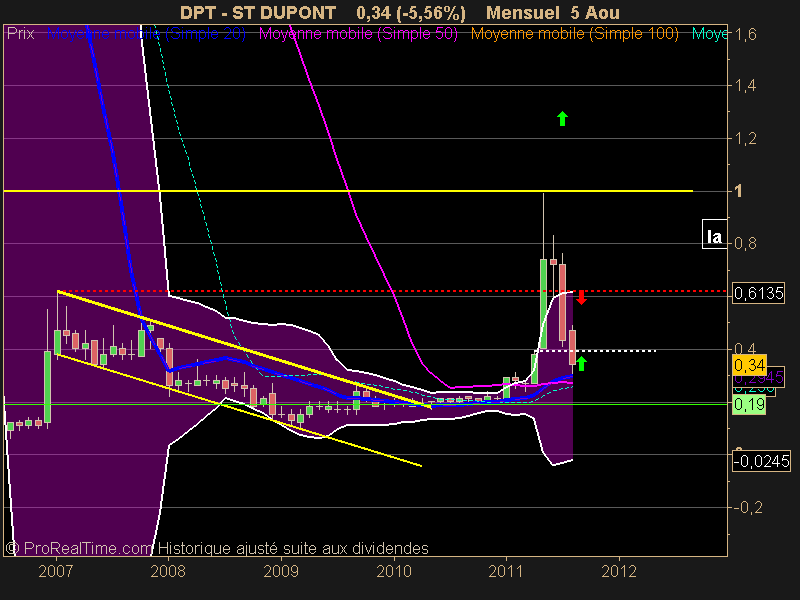Select the yellow horizontal line at level 1
Image resolution: width=800 pixels, height=600 pixels.
click(348, 191)
